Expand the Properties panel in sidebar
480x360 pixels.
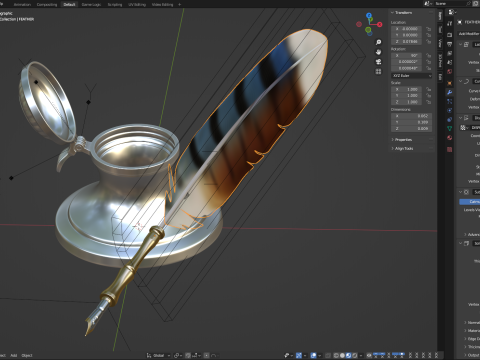(x=402, y=139)
